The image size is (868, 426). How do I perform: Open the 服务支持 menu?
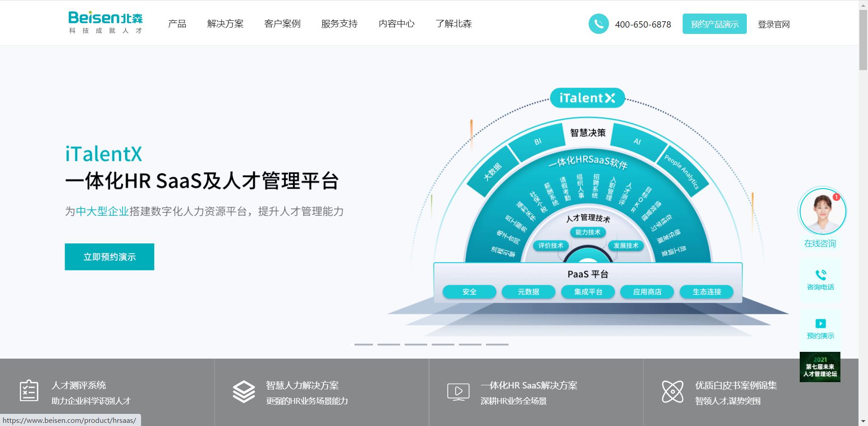[x=340, y=24]
